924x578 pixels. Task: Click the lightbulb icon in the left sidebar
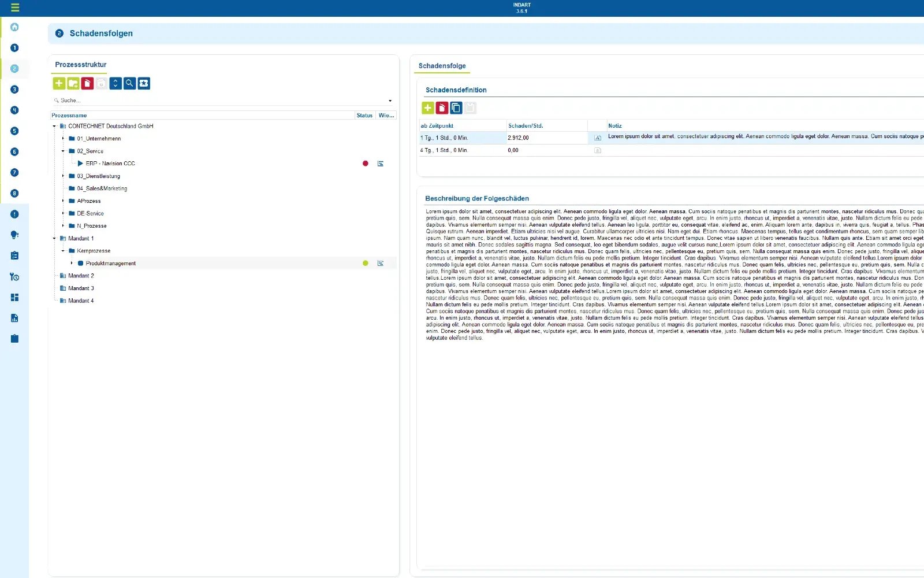pos(14,235)
